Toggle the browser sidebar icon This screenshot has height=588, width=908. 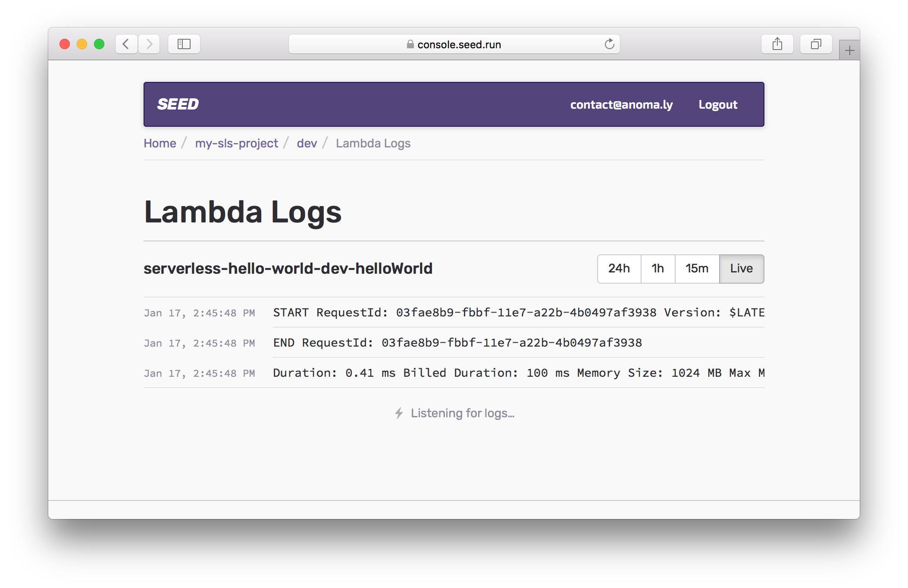pos(184,44)
